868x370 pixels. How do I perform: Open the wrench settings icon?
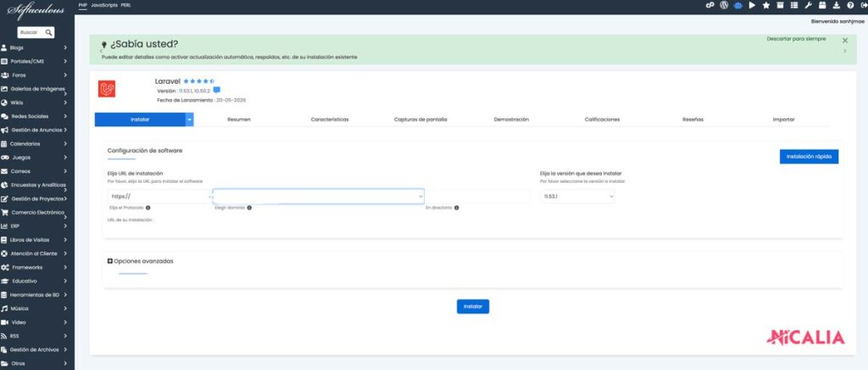tap(808, 5)
